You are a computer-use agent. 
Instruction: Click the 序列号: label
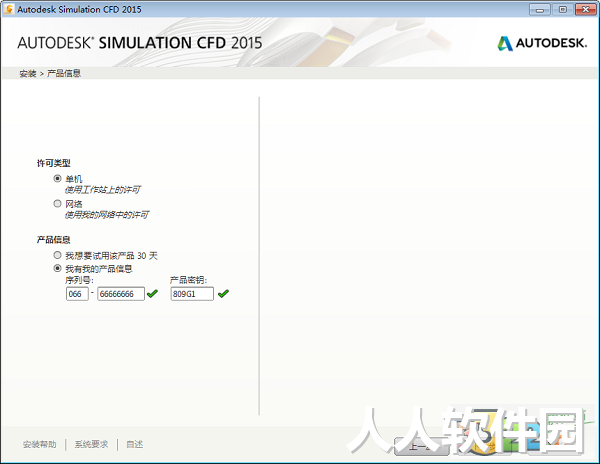coord(79,280)
